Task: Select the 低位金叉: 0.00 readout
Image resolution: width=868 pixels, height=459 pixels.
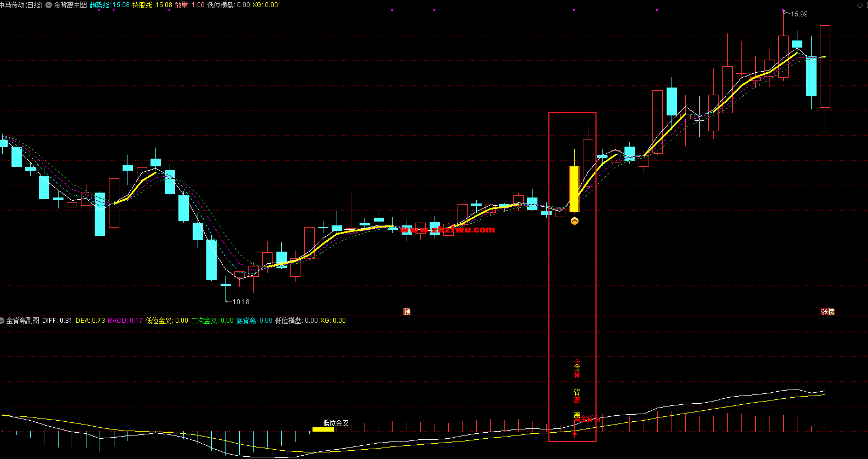Action: click(x=166, y=321)
